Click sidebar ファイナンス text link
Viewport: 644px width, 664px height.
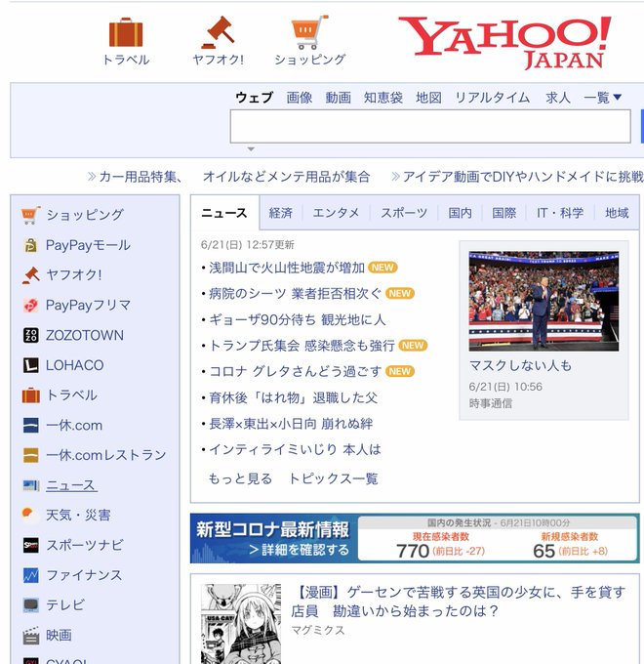click(x=84, y=575)
